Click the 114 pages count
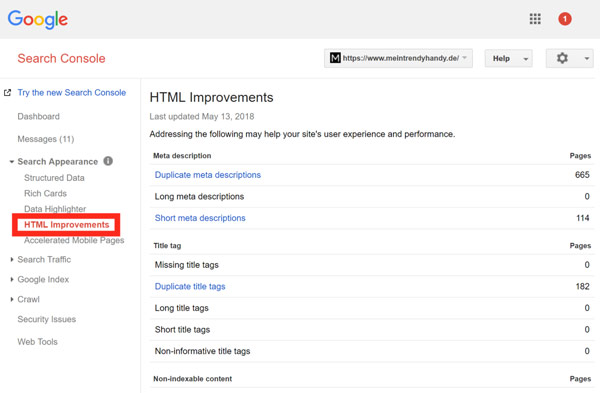Image resolution: width=600 pixels, height=393 pixels. (x=583, y=218)
